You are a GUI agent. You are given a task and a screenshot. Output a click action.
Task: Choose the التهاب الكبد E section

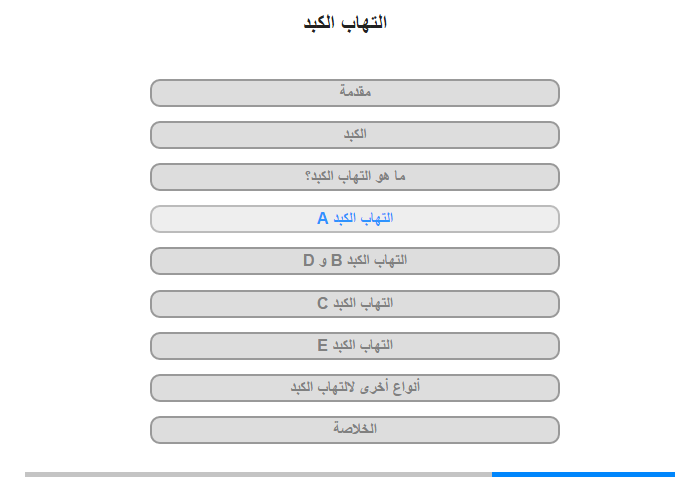pyautogui.click(x=354, y=346)
